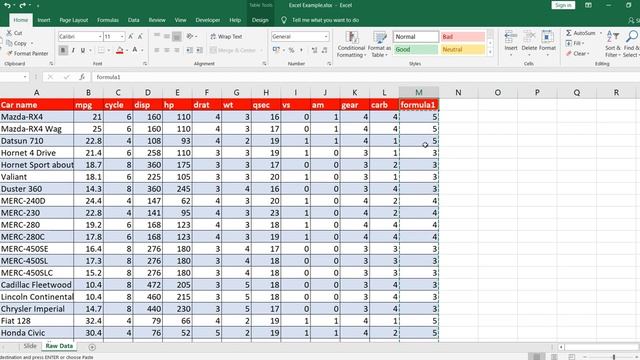Set Bottom Align in Alignment group
This screenshot has height=360, width=640.
(176, 36)
